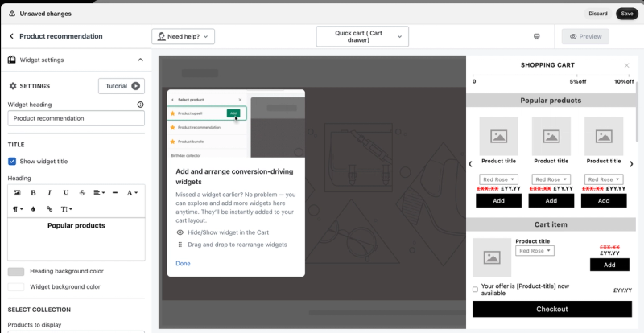
Task: Click the Cart item image placeholder
Action: coord(492,257)
